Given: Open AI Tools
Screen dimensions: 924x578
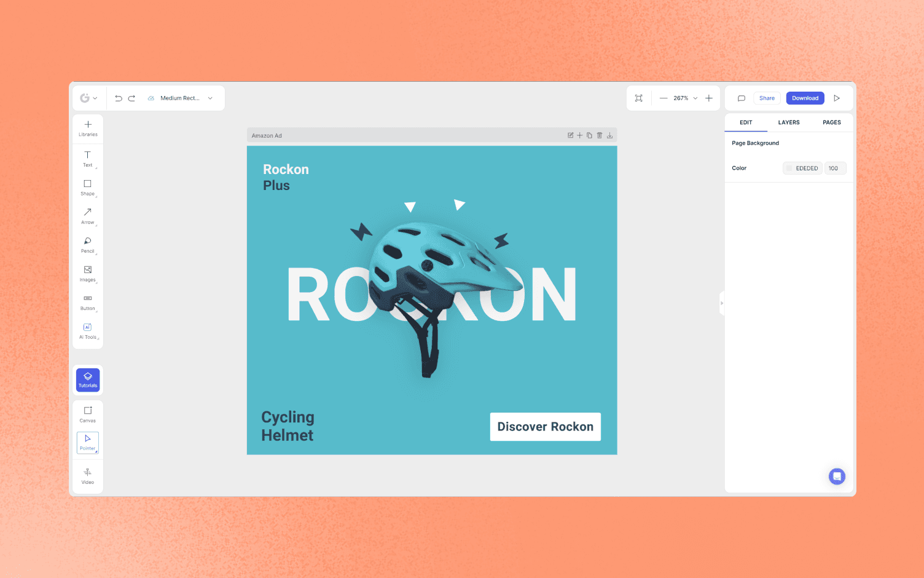Looking at the screenshot, I should [x=88, y=331].
